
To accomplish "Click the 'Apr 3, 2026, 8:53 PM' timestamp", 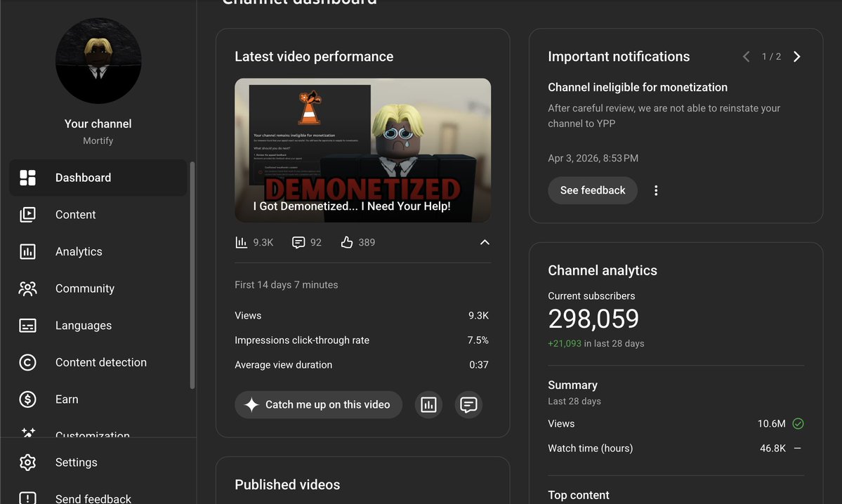I will point(593,159).
